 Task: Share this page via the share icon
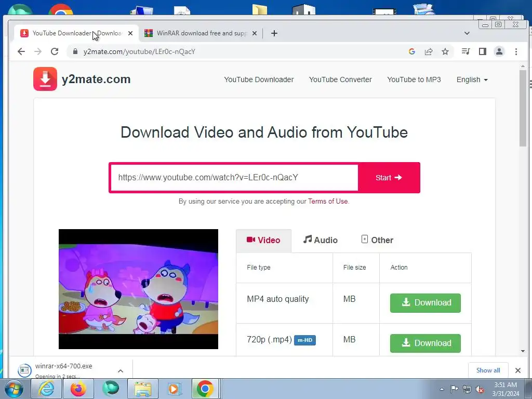point(429,51)
